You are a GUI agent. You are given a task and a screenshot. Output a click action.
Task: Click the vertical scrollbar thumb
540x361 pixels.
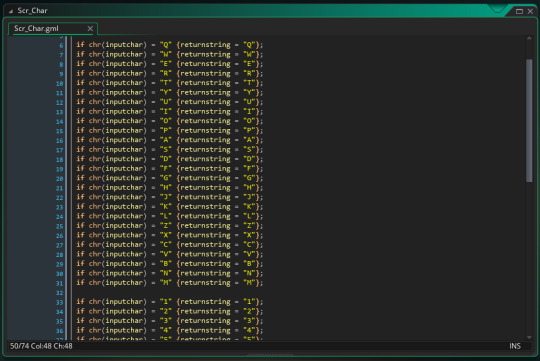coord(529,121)
